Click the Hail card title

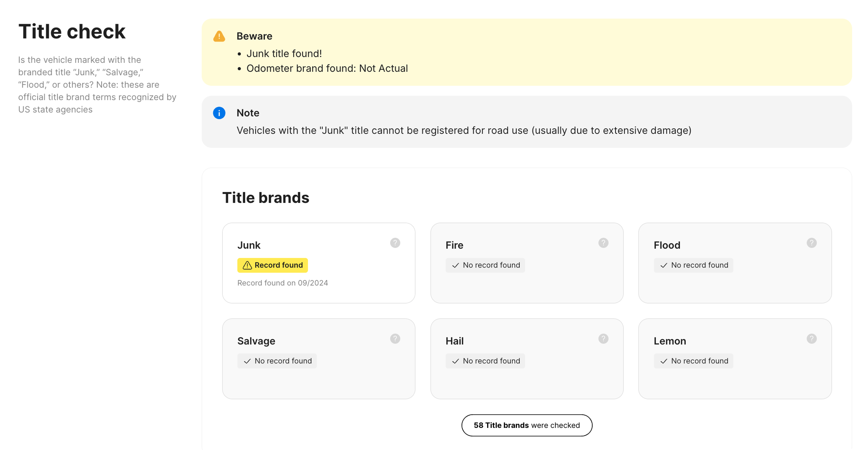pos(454,341)
